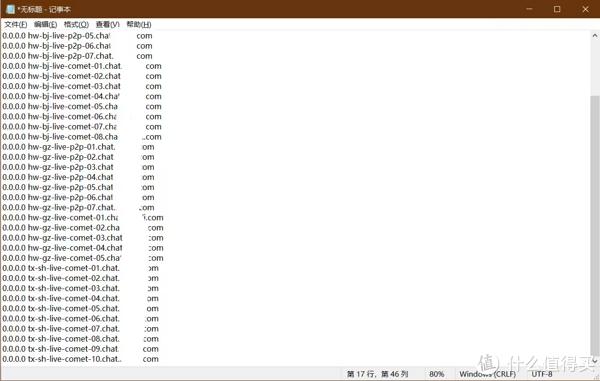The height and width of the screenshot is (381, 600).
Task: Click the tx-sh-live-comet-06 line
Action: coord(80,319)
